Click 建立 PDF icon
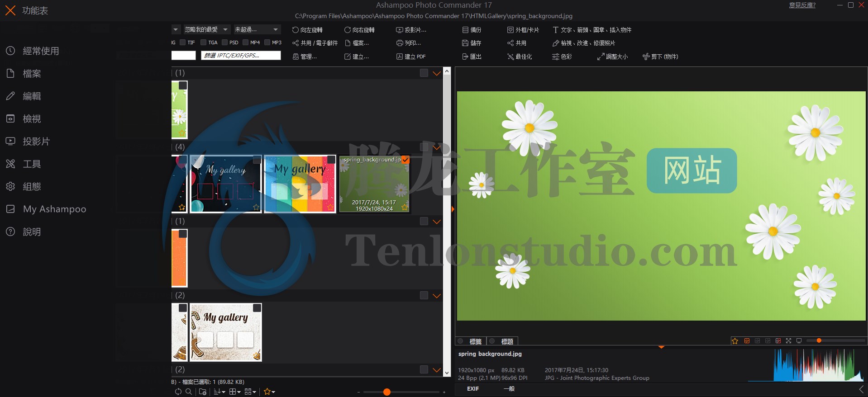This screenshot has height=397, width=868. 411,57
